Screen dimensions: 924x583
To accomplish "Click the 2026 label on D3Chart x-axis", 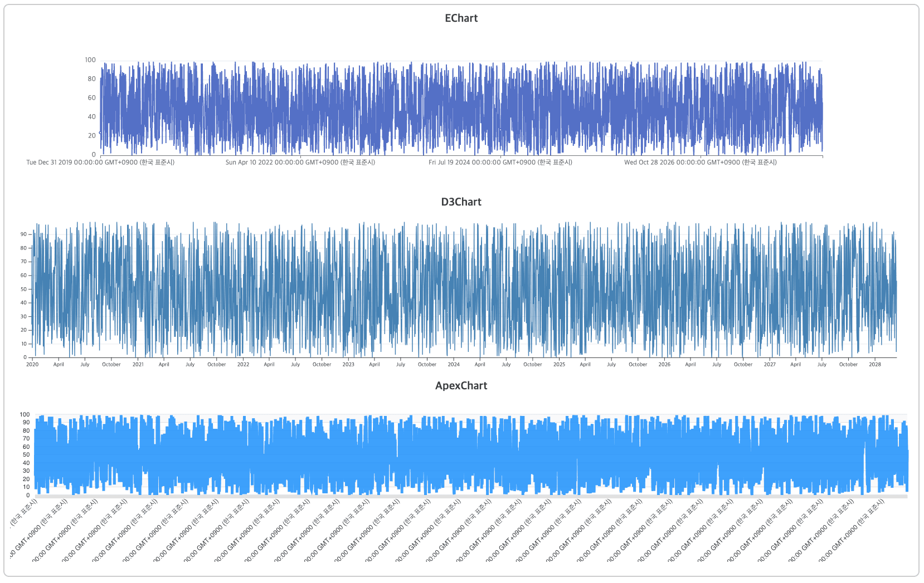I will (664, 365).
